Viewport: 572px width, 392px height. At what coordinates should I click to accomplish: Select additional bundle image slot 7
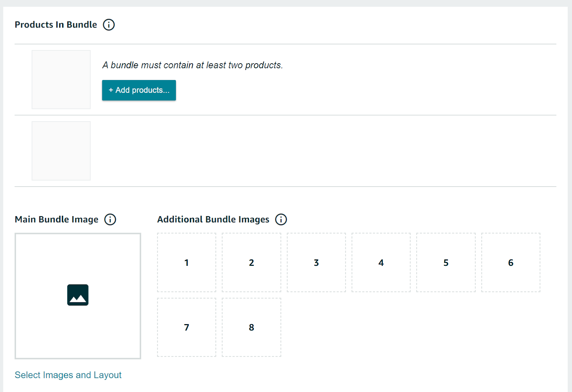(186, 327)
